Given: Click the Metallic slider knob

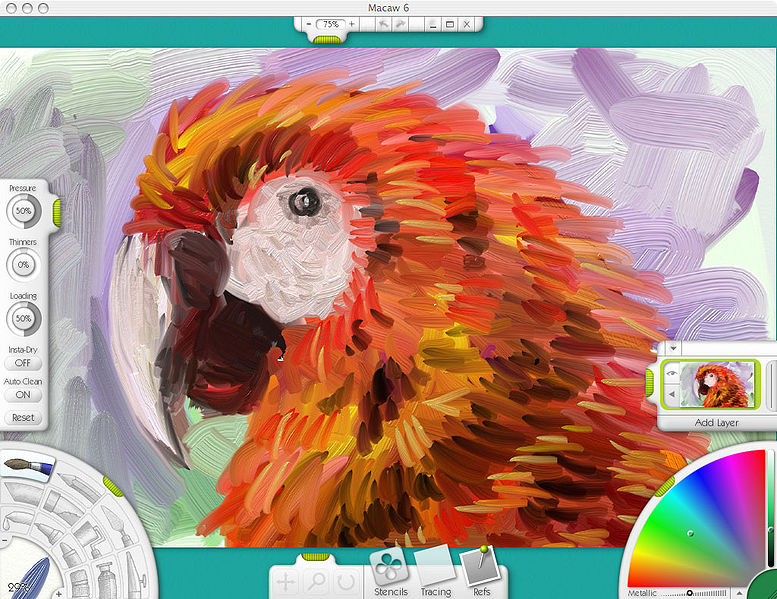Looking at the screenshot, I should 689,593.
